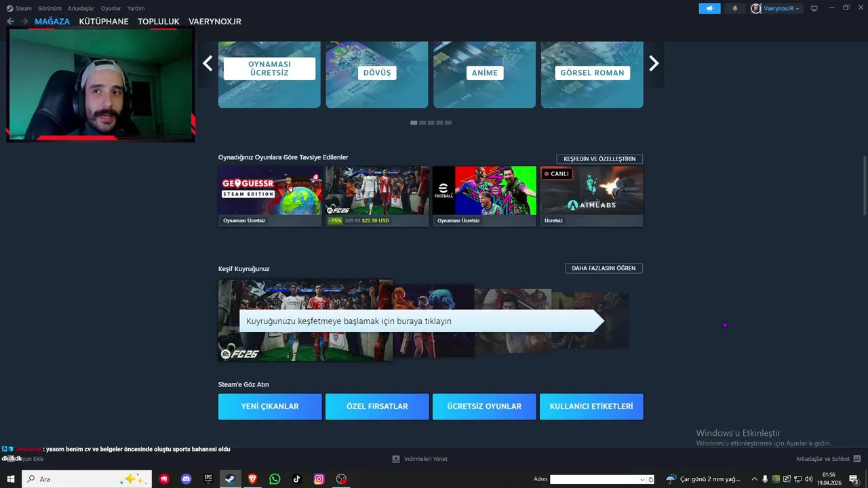
Task: Open İndirmeleri Yönet downloads link
Action: [420, 459]
